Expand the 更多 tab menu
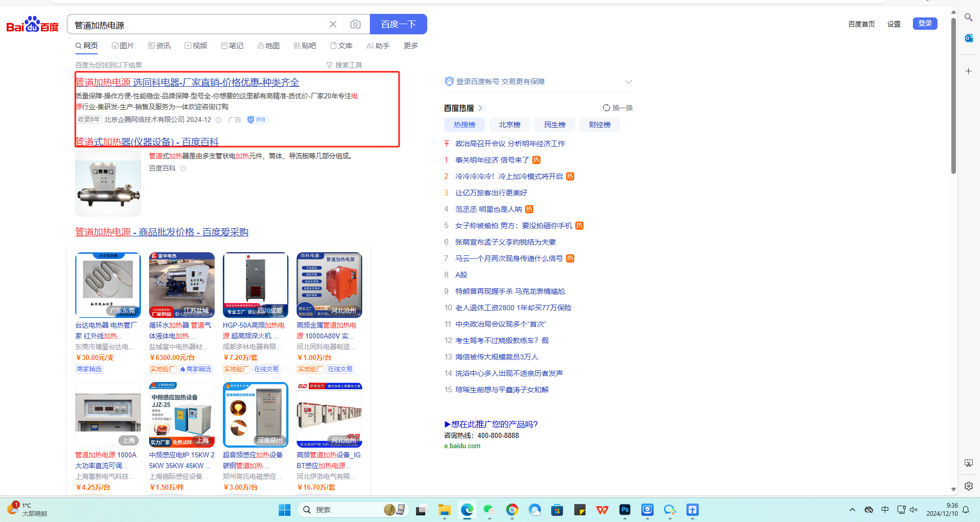 tap(411, 46)
